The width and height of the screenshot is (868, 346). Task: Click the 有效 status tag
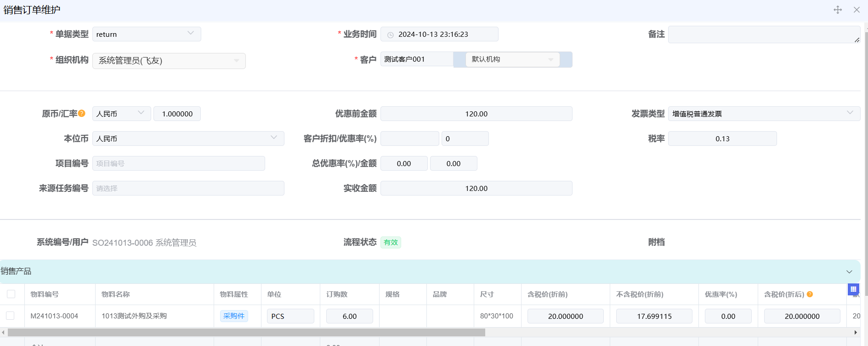[x=391, y=242]
